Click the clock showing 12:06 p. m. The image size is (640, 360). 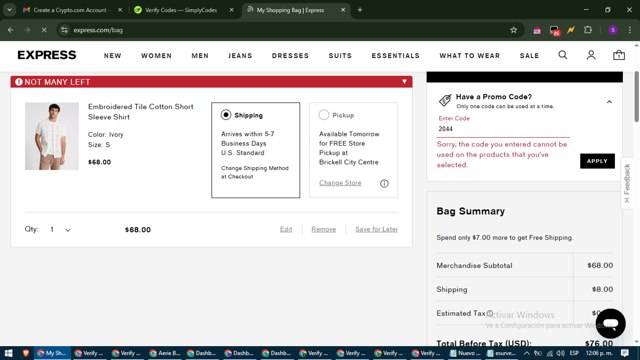[599, 353]
